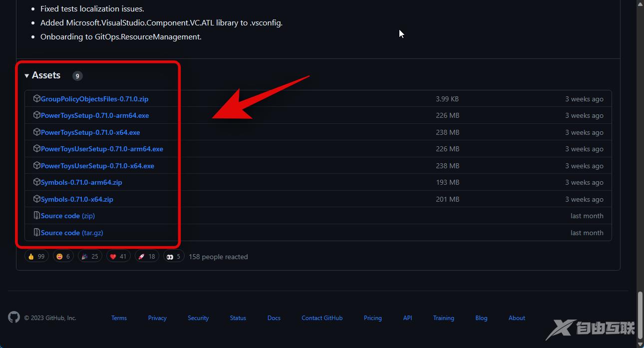Collapse the Assets section triangle

click(x=27, y=76)
